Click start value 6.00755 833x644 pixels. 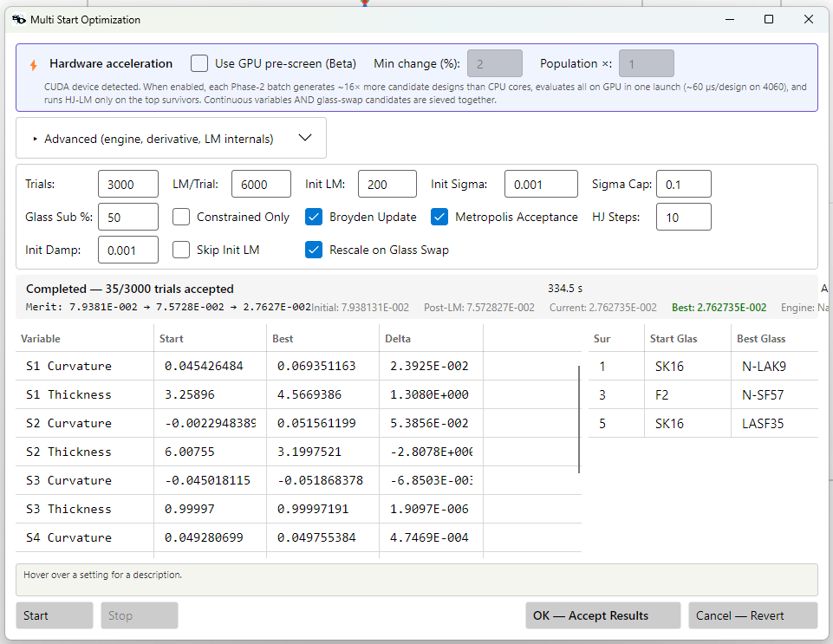pos(190,452)
